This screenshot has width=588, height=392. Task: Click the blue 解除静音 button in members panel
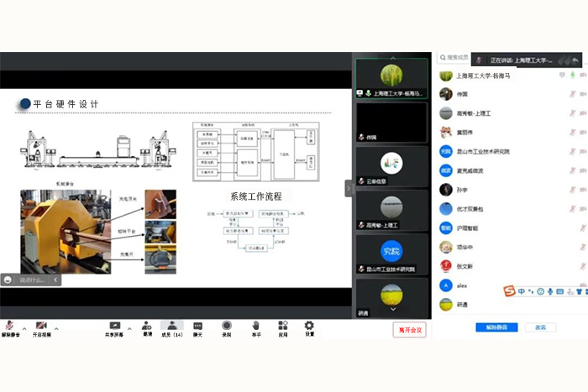(x=496, y=327)
